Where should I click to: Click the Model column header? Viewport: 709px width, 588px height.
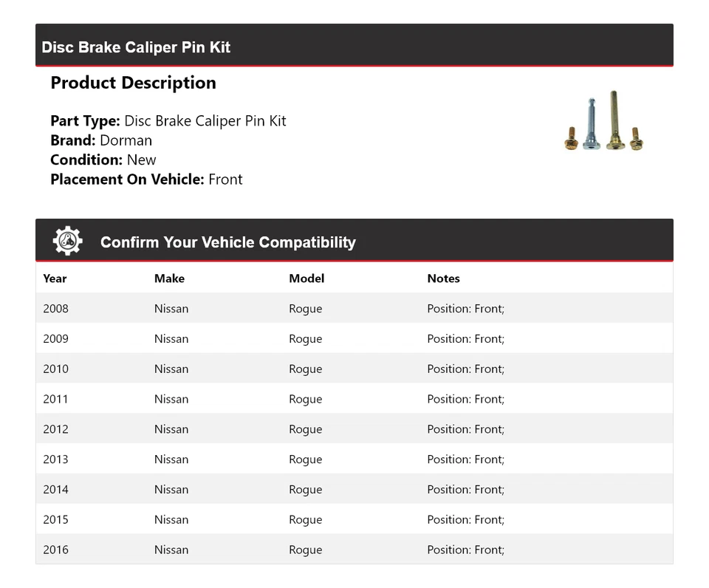pyautogui.click(x=306, y=278)
